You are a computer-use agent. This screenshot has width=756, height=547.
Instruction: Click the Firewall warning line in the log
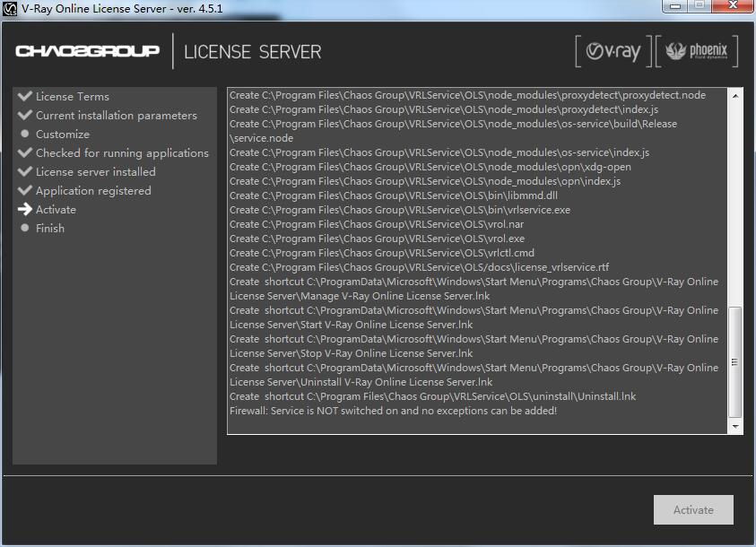tap(393, 411)
